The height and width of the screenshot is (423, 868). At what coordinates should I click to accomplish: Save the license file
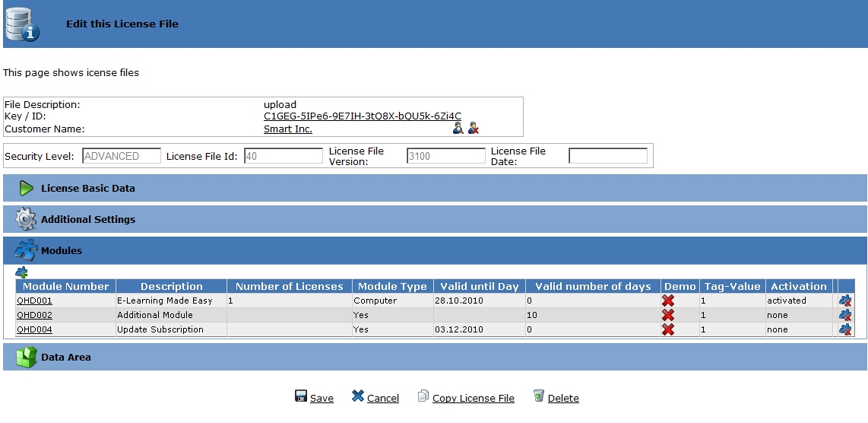321,398
